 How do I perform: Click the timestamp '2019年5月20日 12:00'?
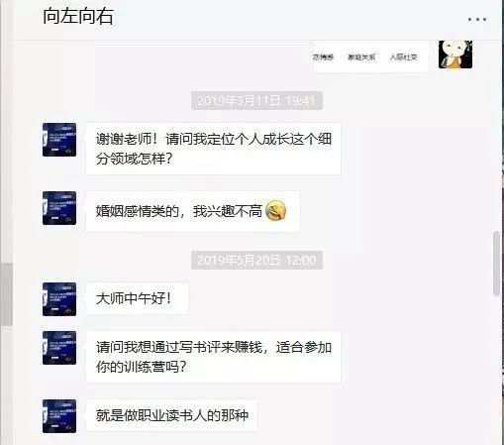[256, 261]
